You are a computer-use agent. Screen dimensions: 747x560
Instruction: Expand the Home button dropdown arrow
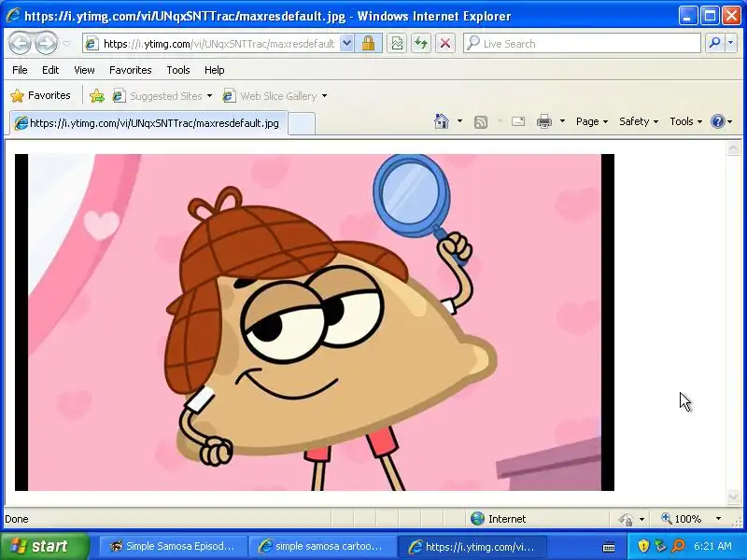459,121
